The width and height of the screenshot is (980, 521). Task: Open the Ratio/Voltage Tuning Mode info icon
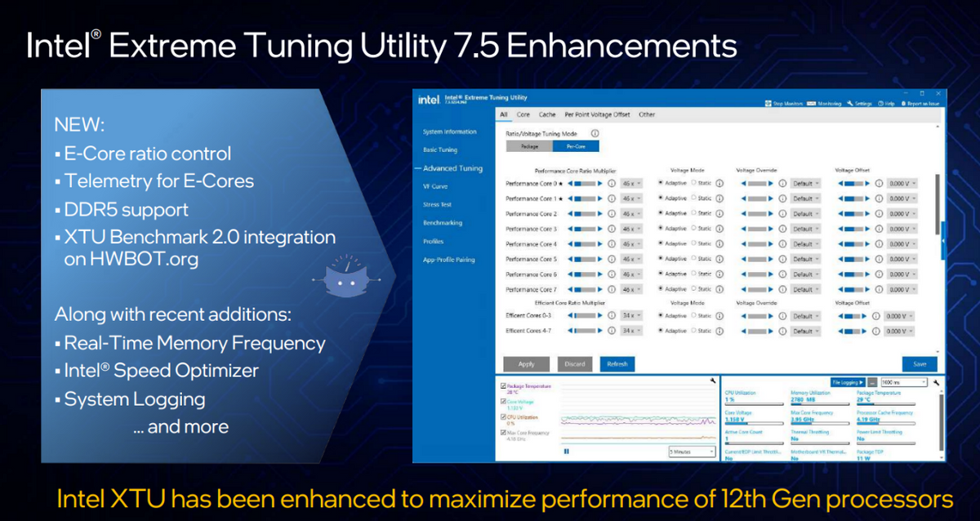point(595,133)
